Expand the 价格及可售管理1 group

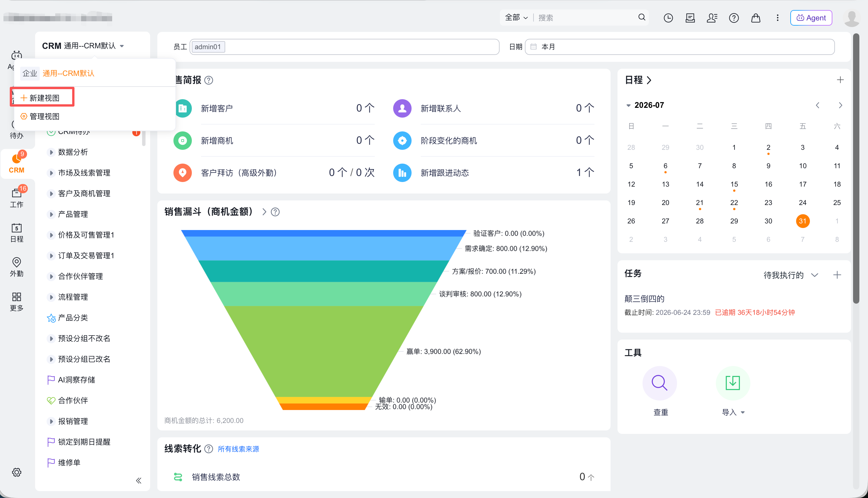51,235
